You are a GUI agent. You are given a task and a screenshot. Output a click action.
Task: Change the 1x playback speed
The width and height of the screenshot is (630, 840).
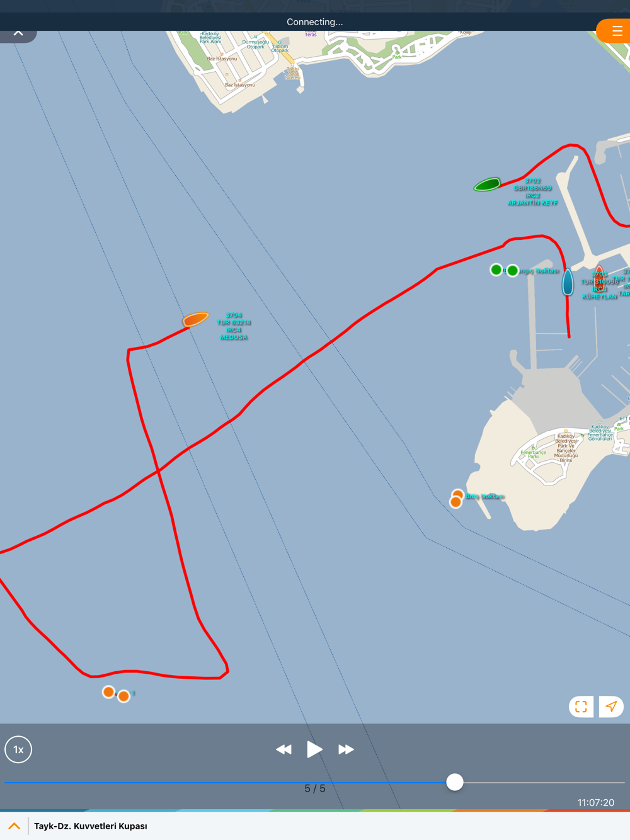[18, 749]
